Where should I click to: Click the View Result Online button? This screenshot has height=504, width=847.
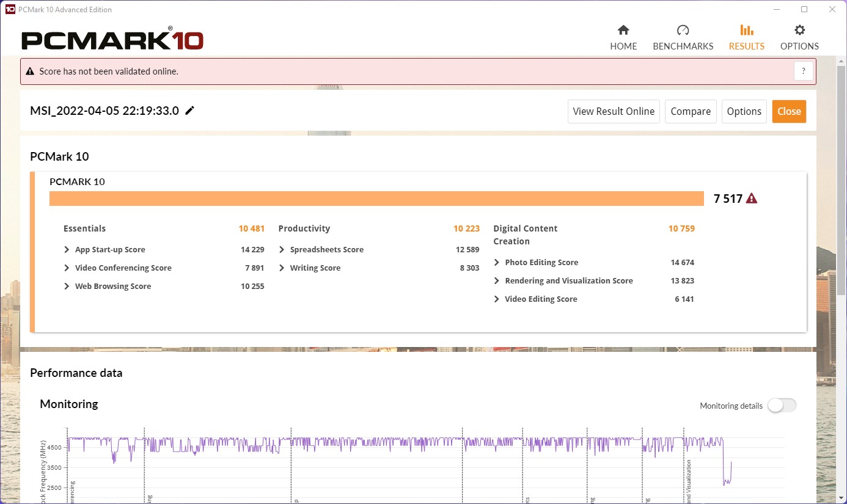[614, 111]
